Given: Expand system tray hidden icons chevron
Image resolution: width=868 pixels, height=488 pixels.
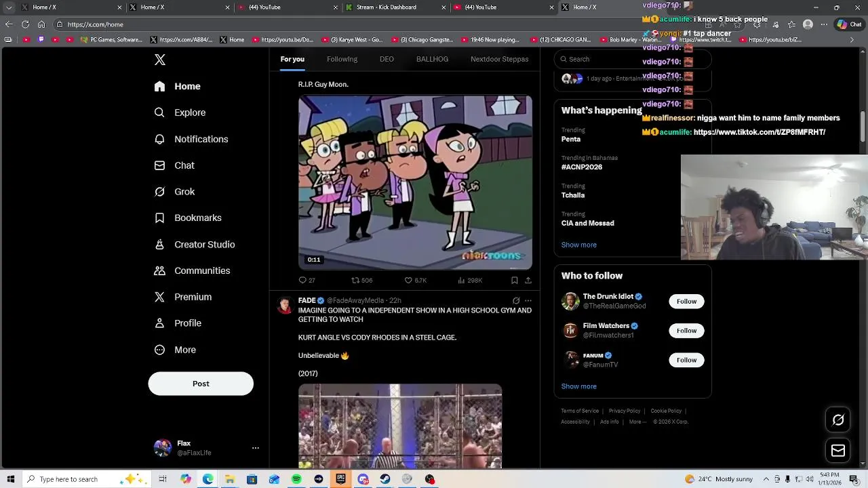Looking at the screenshot, I should (x=766, y=479).
